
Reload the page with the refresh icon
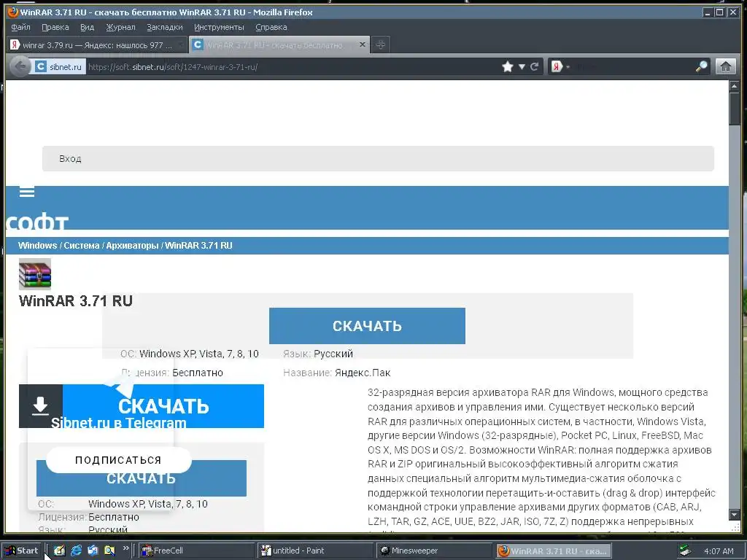click(535, 66)
